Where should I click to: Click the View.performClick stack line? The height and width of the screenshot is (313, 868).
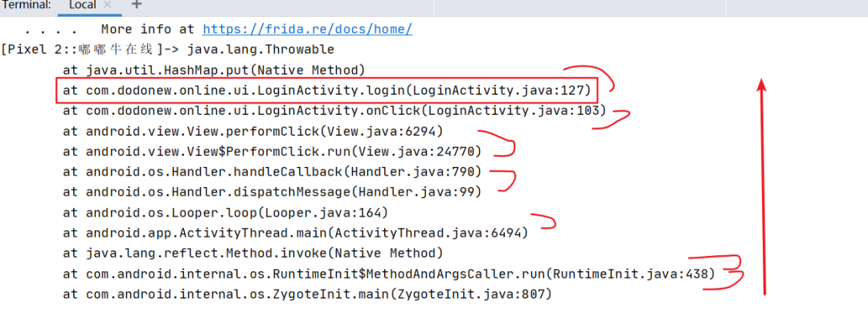point(253,131)
